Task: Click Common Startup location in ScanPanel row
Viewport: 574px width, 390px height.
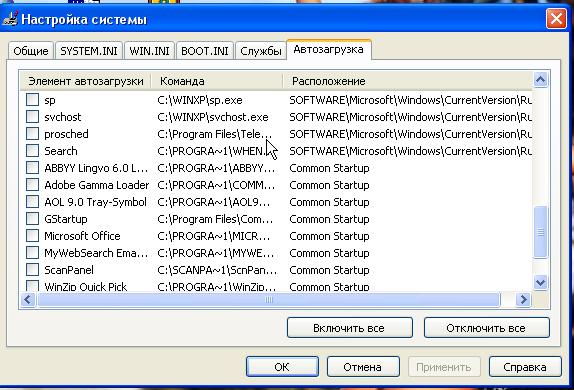Action: click(x=329, y=270)
